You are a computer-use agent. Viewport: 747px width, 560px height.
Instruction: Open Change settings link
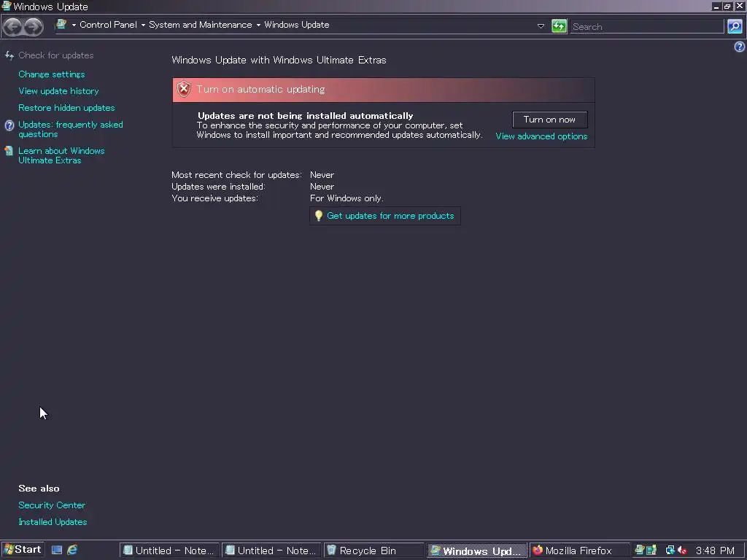(52, 74)
